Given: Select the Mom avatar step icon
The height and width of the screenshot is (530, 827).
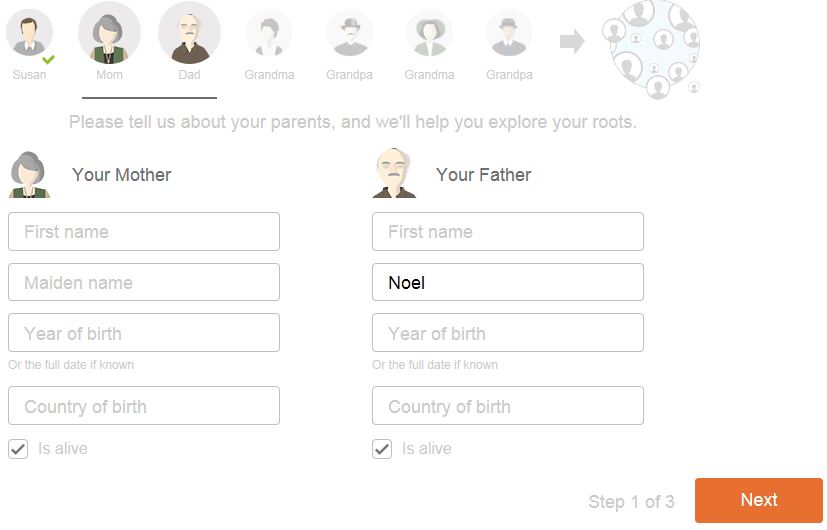Looking at the screenshot, I should [x=109, y=33].
